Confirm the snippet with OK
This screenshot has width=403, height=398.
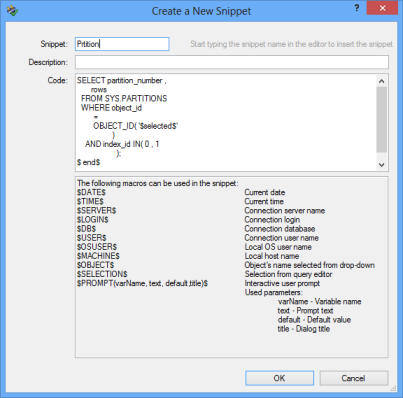click(x=279, y=378)
